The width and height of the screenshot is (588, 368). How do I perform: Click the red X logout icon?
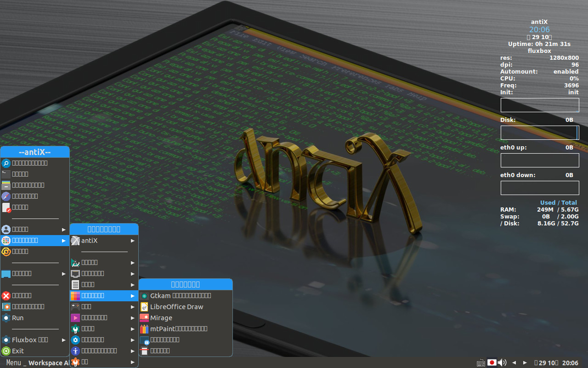point(5,295)
